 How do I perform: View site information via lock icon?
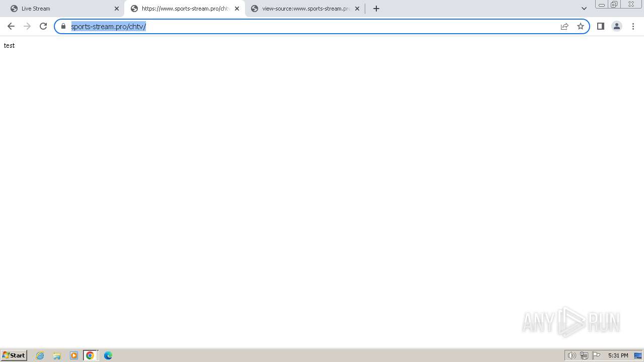(x=63, y=26)
